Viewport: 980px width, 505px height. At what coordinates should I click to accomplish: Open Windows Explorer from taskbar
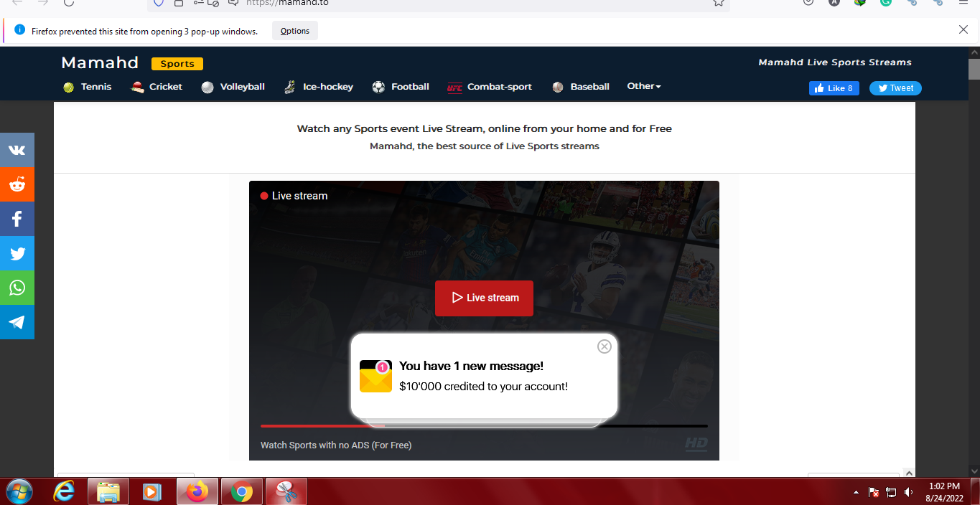[108, 491]
